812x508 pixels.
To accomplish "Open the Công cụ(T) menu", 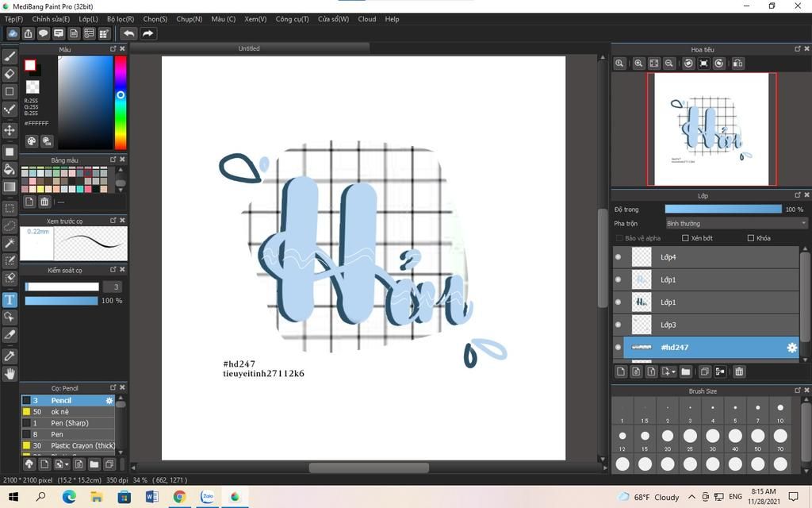I will pyautogui.click(x=292, y=19).
